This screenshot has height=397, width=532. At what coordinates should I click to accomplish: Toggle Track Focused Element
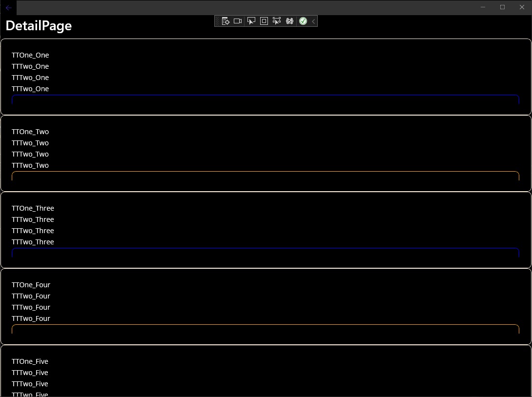pyautogui.click(x=277, y=21)
